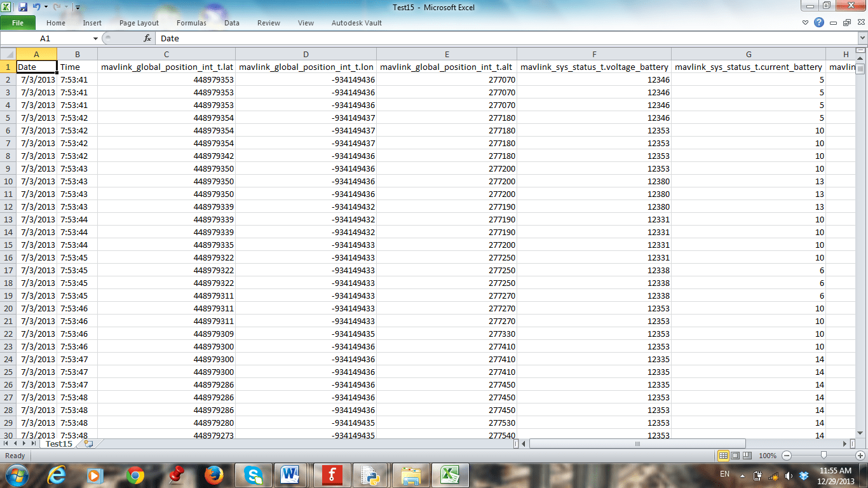Open Firefox from taskbar
The image size is (868, 488).
214,475
